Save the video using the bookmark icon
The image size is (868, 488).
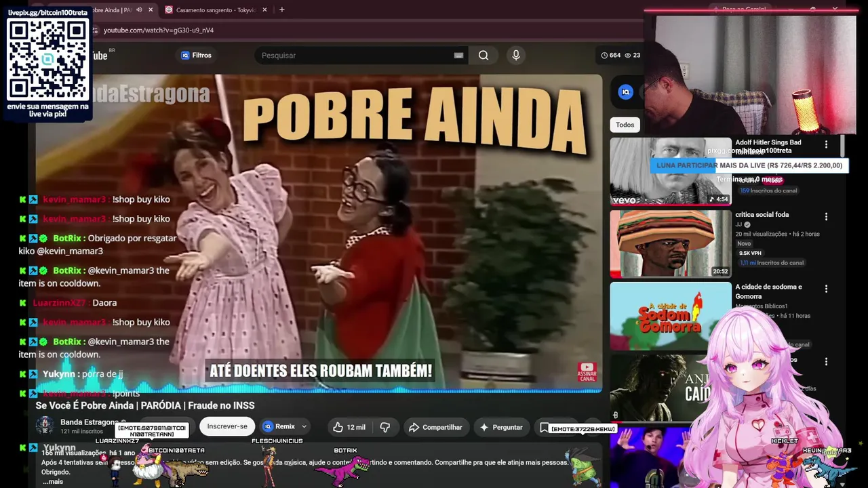click(544, 427)
